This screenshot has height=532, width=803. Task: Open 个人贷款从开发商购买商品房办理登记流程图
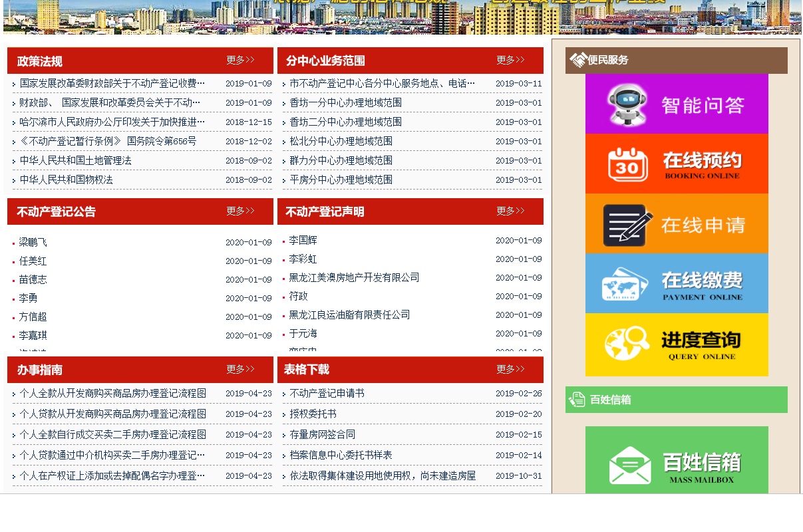coord(113,414)
